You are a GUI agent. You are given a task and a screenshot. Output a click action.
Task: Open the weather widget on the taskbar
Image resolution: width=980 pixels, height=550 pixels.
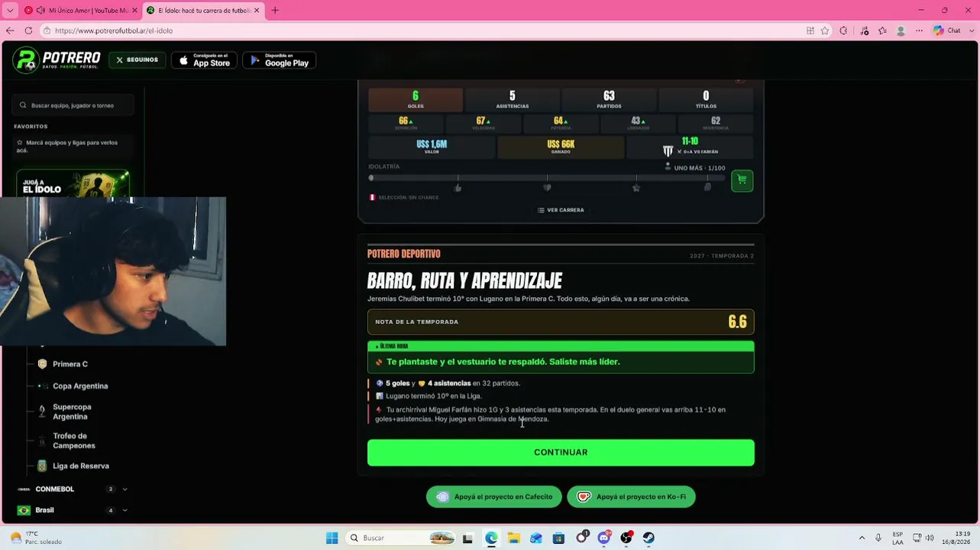pyautogui.click(x=37, y=538)
